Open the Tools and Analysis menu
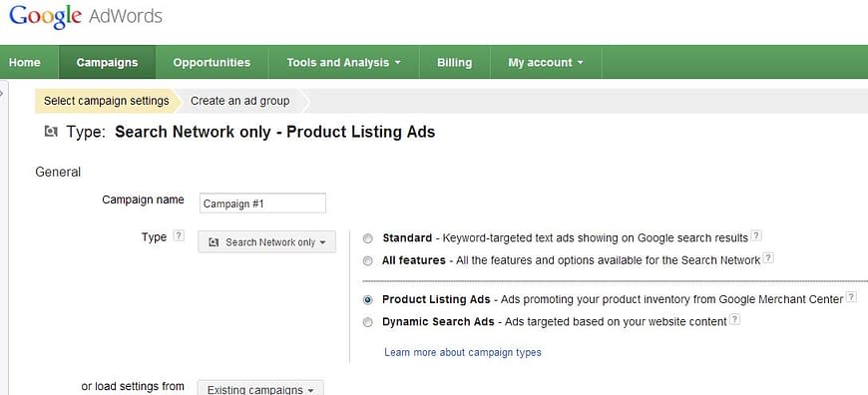 (344, 63)
